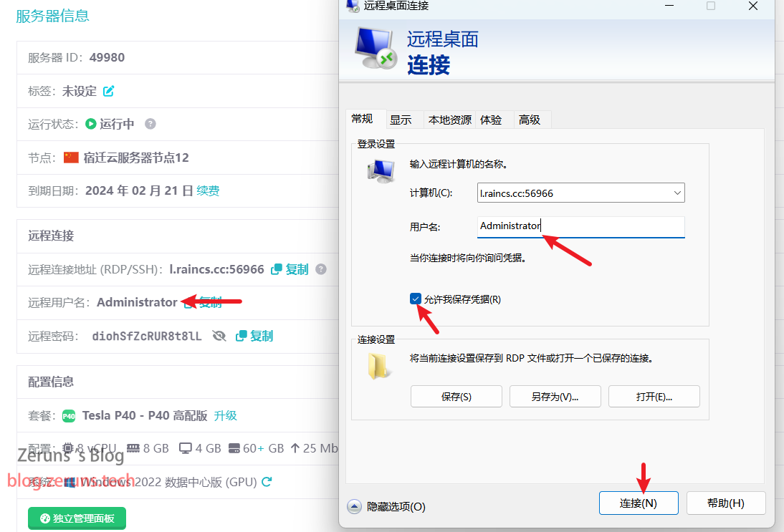Image resolution: width=784 pixels, height=532 pixels.
Task: Click the 升级 upgrade plan link
Action: (x=226, y=415)
